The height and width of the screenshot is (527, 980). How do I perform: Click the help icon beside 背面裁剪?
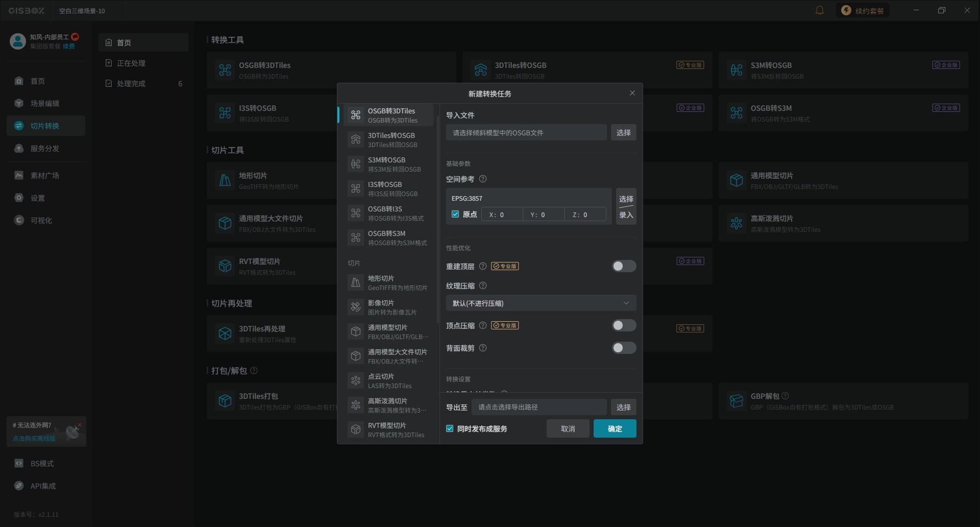point(483,348)
